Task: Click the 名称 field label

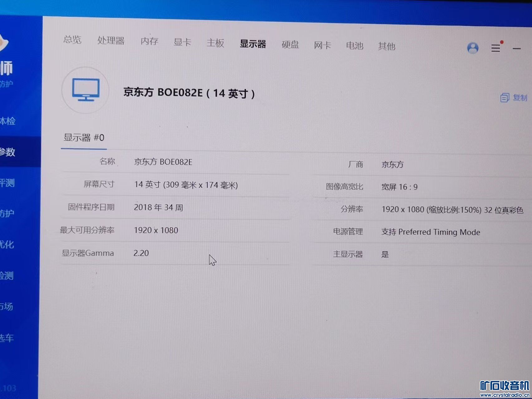Action: [x=107, y=161]
